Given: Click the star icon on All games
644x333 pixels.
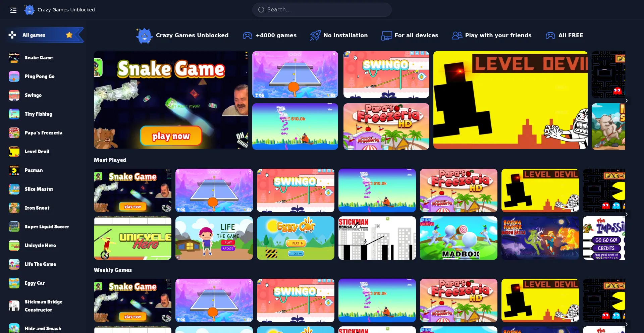Looking at the screenshot, I should coord(69,35).
